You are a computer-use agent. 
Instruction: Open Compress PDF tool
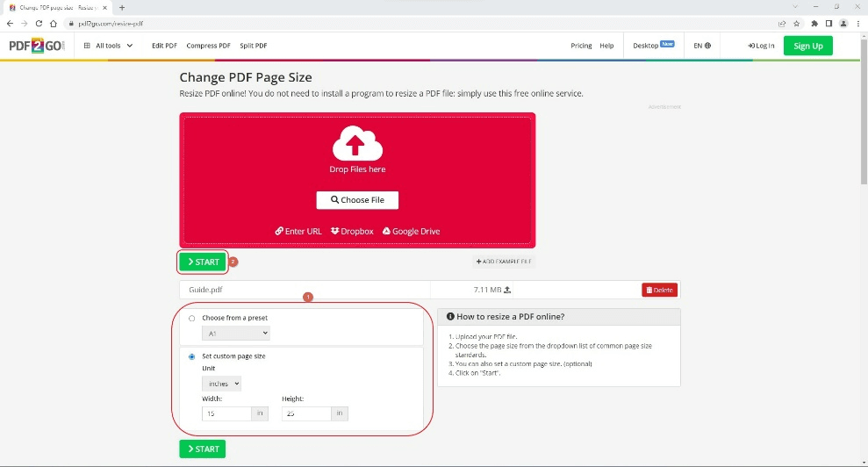[x=208, y=46]
